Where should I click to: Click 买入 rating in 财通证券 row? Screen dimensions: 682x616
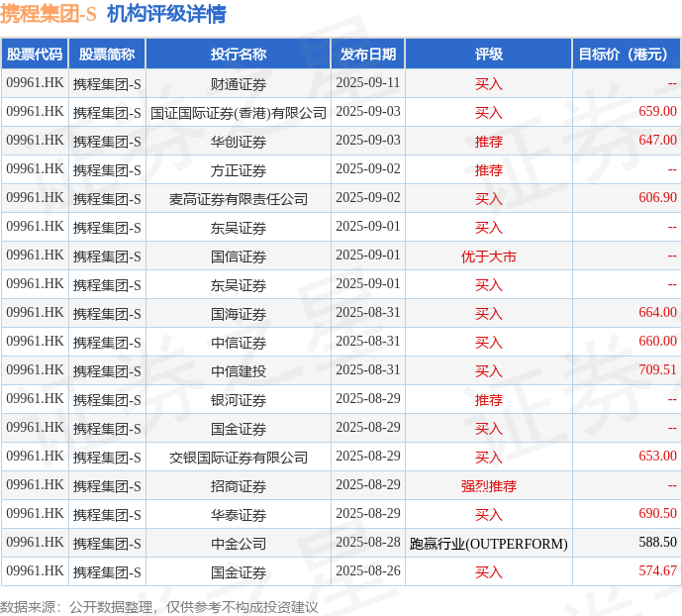(x=488, y=84)
